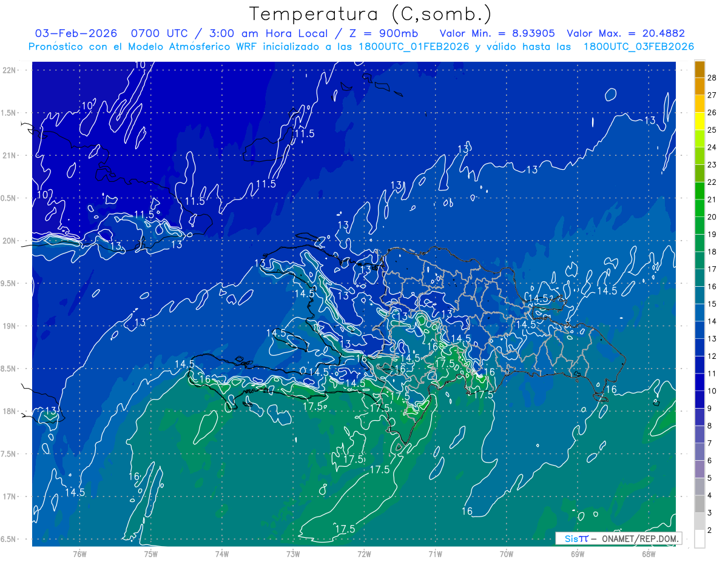This screenshot has height=562, width=728.
Task: Click the '71W' longitude axis label
Action: 435,554
